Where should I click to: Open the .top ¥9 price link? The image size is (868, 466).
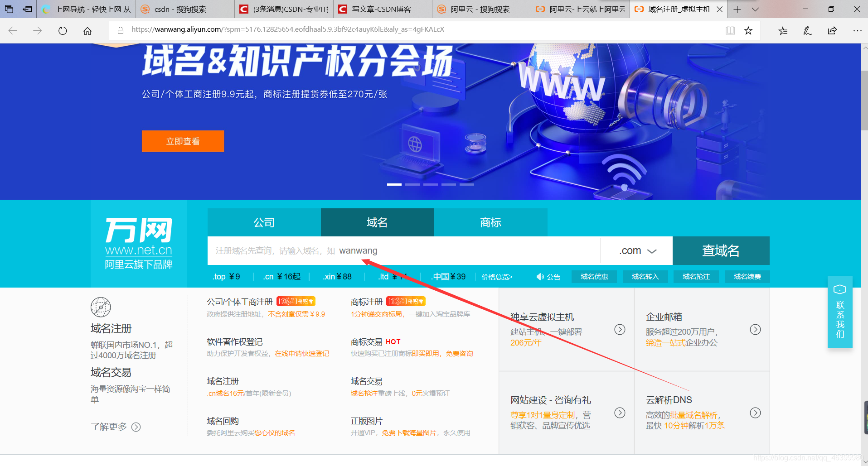(x=226, y=277)
